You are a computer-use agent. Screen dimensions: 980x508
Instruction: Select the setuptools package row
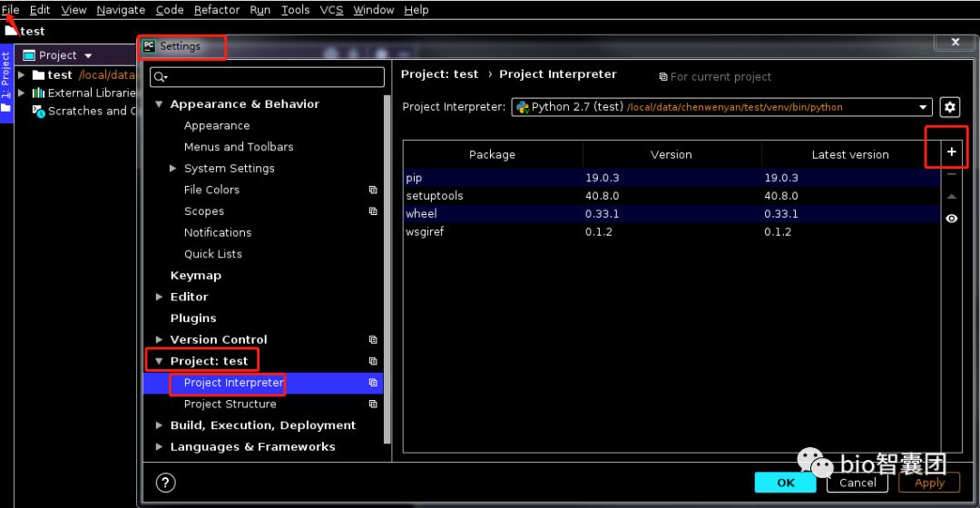(671, 196)
